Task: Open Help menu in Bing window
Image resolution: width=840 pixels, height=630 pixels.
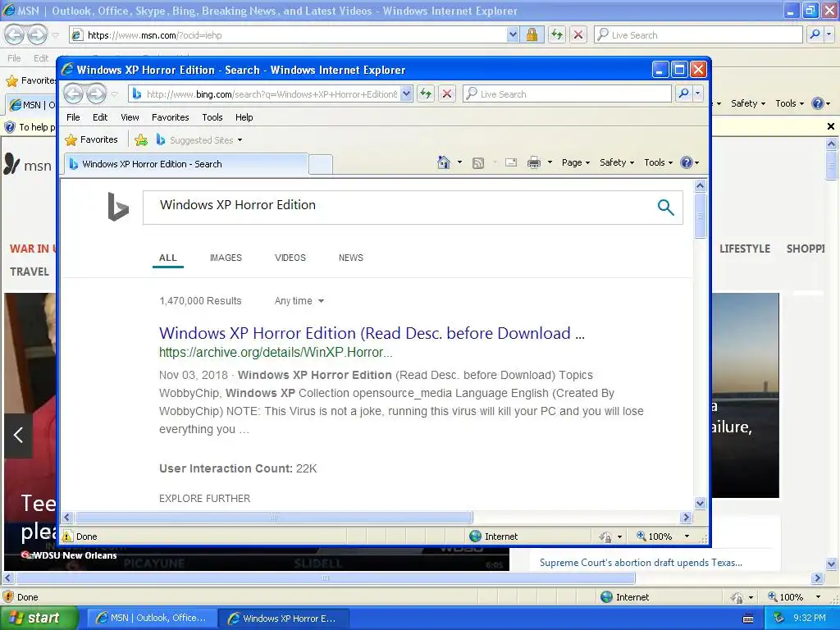Action: tap(244, 117)
